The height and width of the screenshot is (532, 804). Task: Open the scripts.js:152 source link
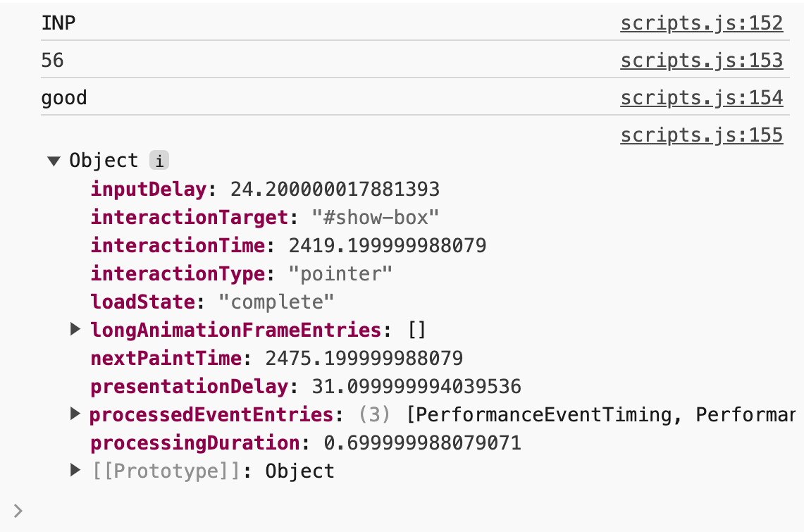[x=701, y=23]
